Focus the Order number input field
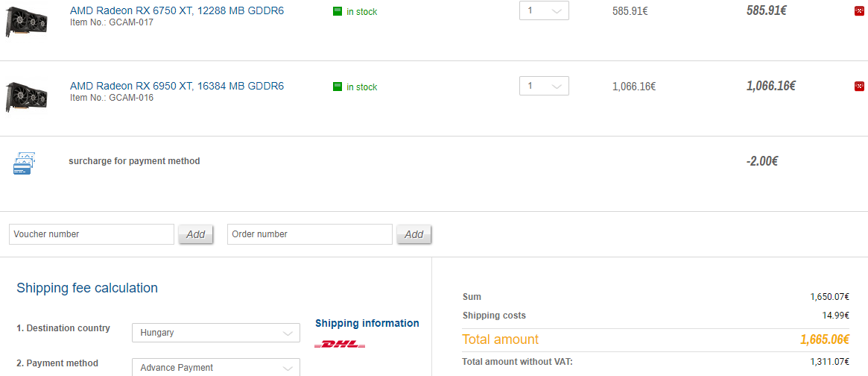Screen dimensions: 868x376 coord(310,234)
